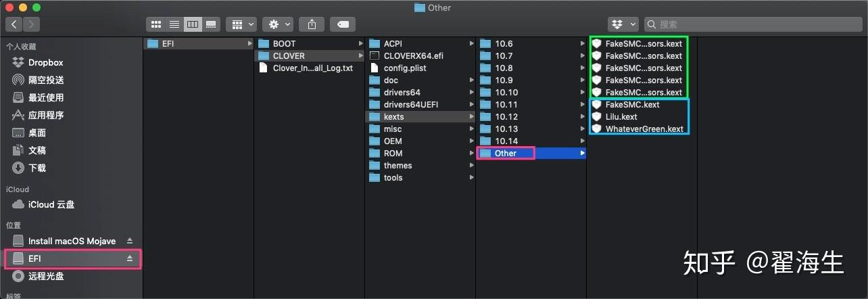Open the gear action menu
The image size is (868, 299).
(278, 24)
